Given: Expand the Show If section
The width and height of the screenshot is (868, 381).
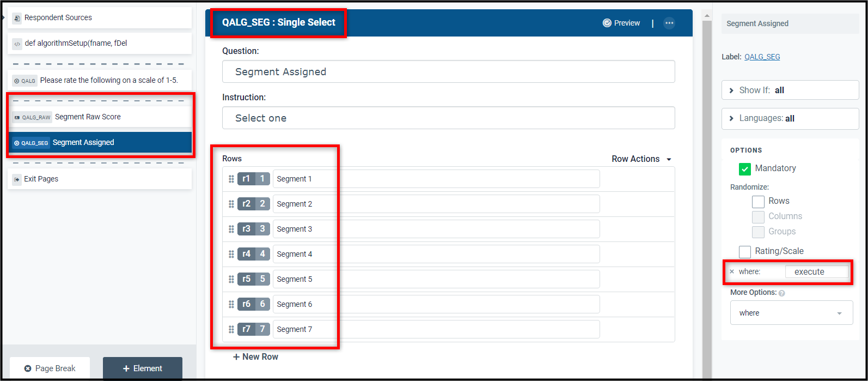Looking at the screenshot, I should coord(790,90).
